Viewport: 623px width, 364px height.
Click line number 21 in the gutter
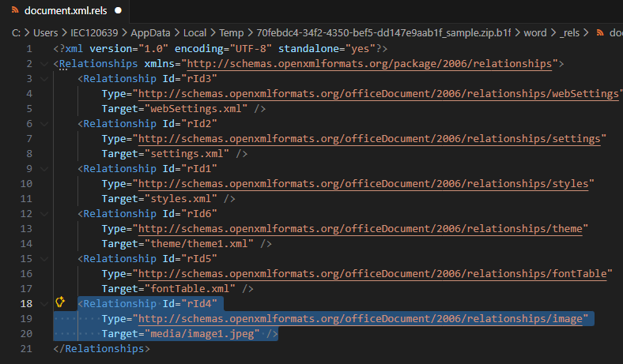pyautogui.click(x=26, y=349)
